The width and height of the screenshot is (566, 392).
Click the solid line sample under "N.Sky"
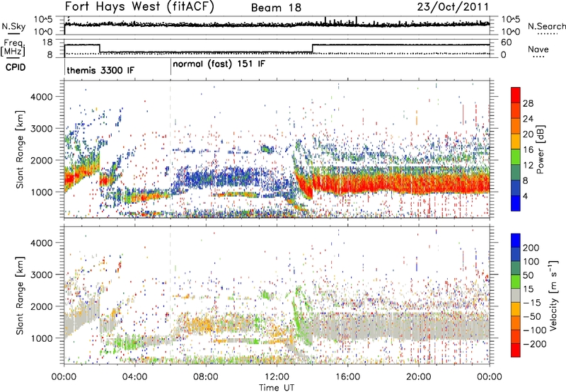(13, 33)
